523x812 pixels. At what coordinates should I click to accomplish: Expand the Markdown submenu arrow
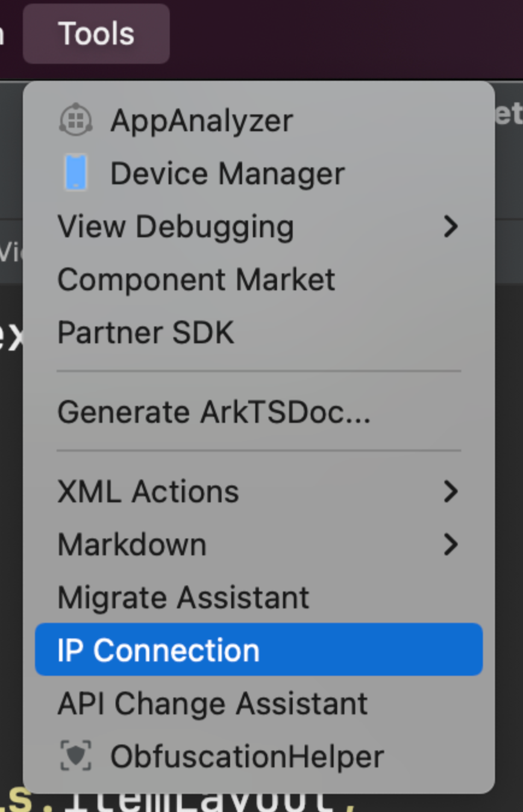coord(450,545)
